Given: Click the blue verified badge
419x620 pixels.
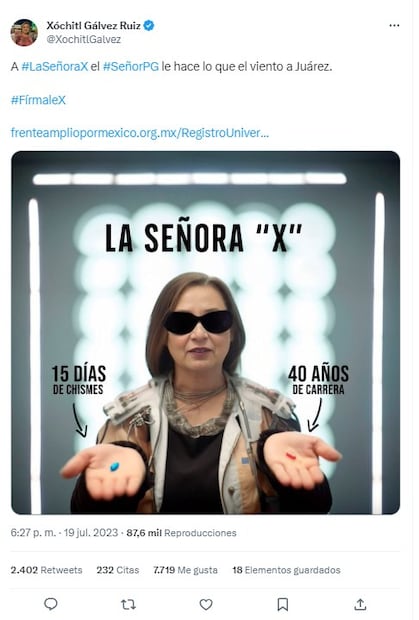Looking at the screenshot, I should click(x=149, y=26).
